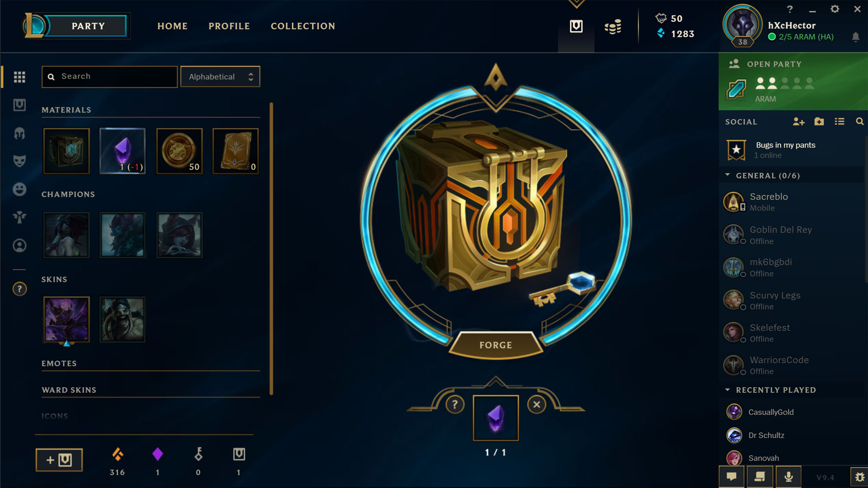This screenshot has height=488, width=868.
Task: Go to the COLLECTION tab
Action: [303, 26]
